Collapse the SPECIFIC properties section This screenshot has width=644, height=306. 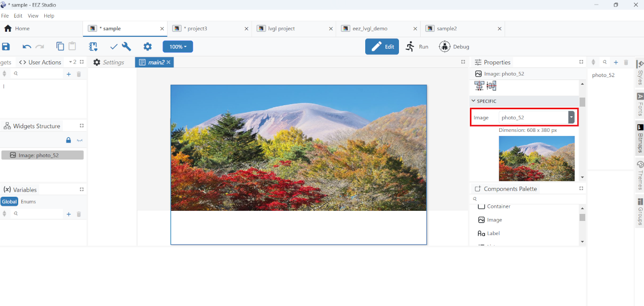[x=473, y=101]
